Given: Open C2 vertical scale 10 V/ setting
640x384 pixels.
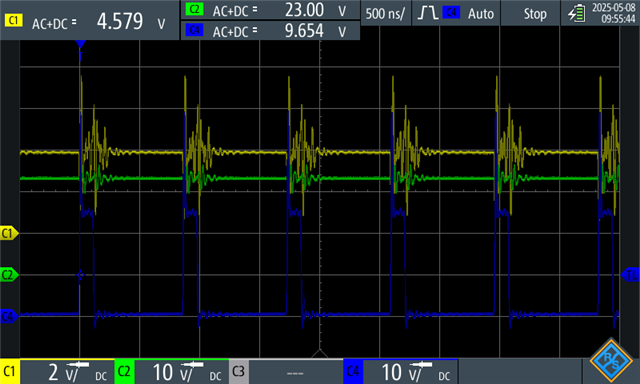Looking at the screenshot, I should [x=182, y=372].
